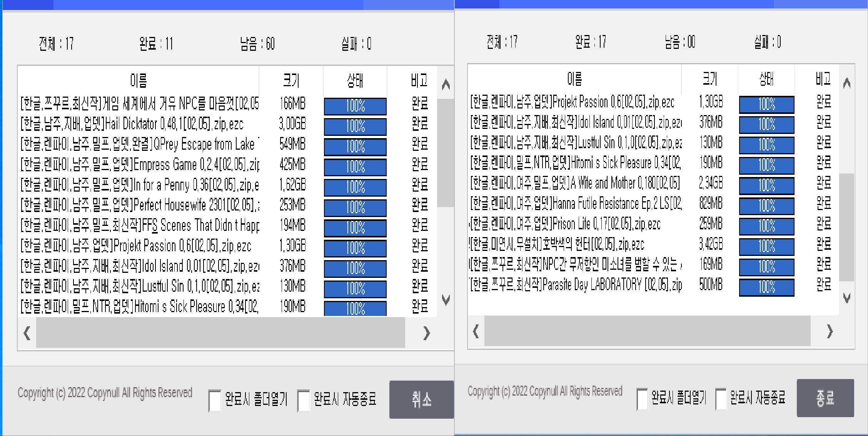Click scroll-left arrow in right panel
This screenshot has width=868, height=436.
coord(476,331)
